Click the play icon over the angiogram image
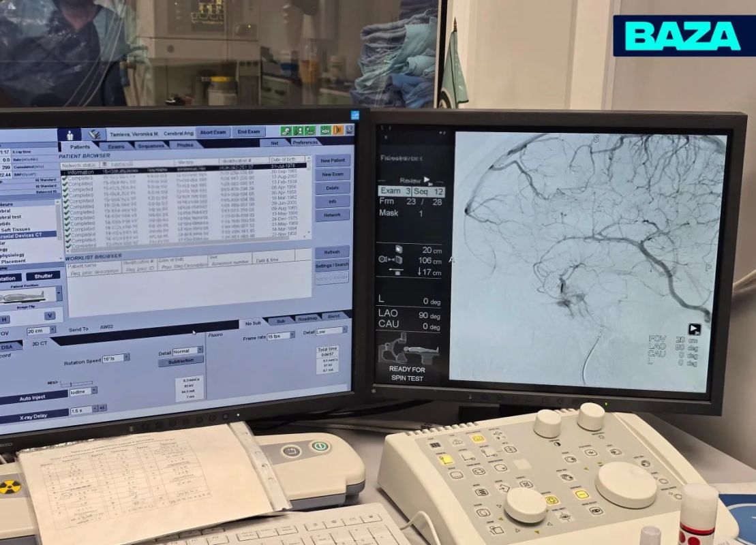 [x=694, y=328]
